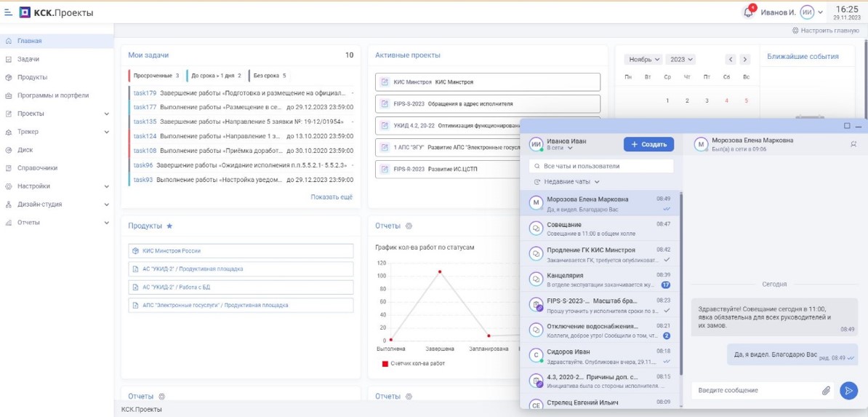Screen dimensions: 868x417
Task: Filter tasks by До срока > 1 дня
Action: tap(215, 76)
